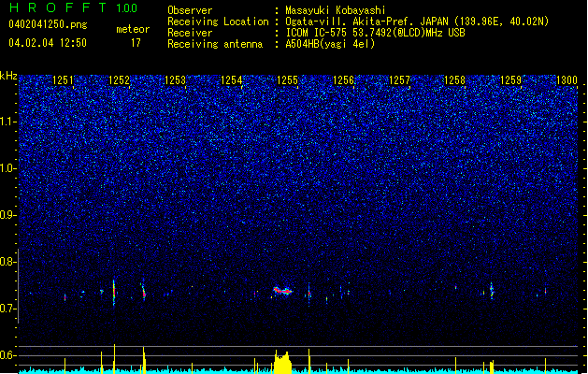The image size is (588, 374).
Task: Click the meteor count 17
Action: coord(136,43)
